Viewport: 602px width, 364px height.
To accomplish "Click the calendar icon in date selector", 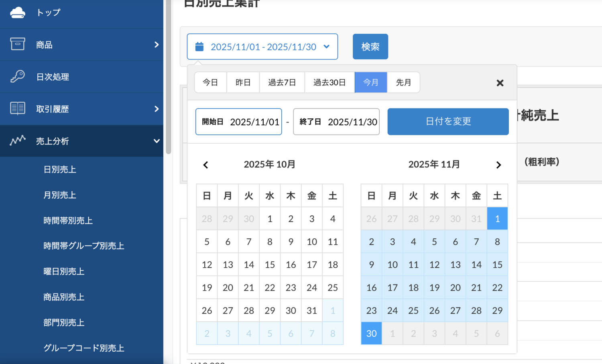I will pyautogui.click(x=199, y=47).
